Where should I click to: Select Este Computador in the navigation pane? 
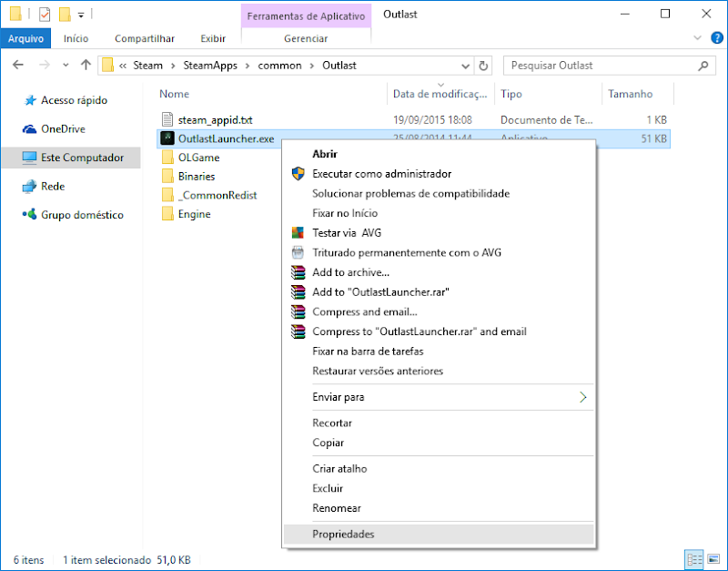(x=72, y=158)
